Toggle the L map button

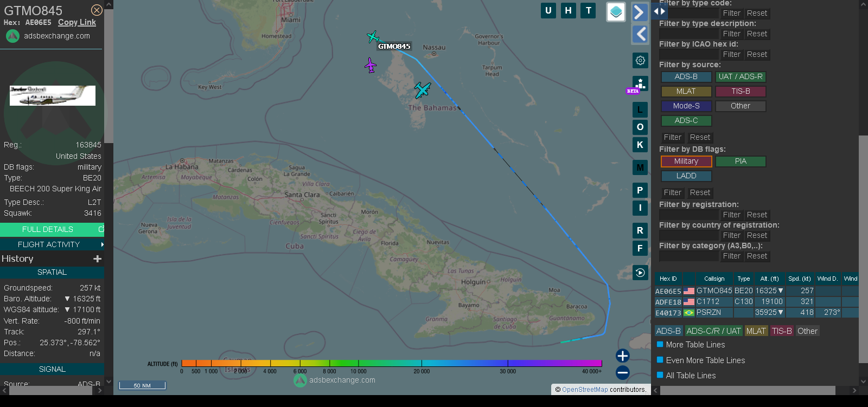[x=640, y=109]
